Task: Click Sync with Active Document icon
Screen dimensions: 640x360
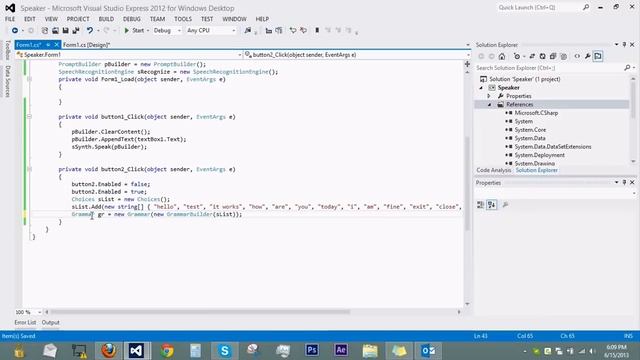Action: (x=532, y=56)
